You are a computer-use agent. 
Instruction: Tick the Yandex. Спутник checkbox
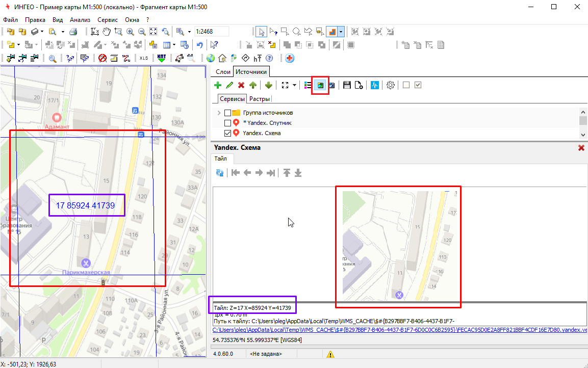227,123
